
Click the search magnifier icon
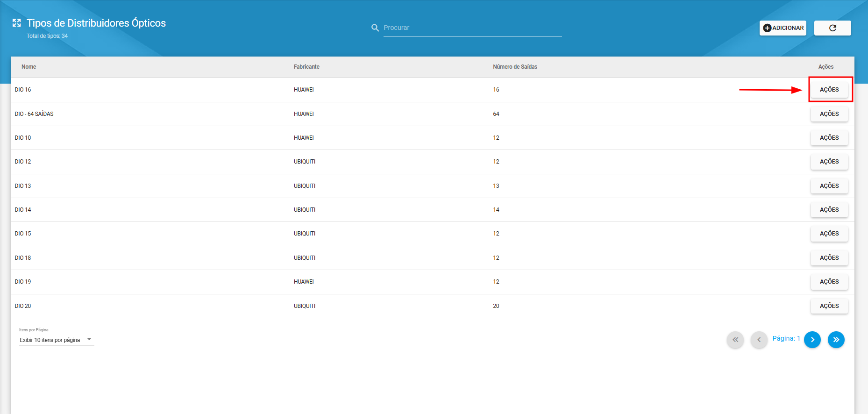(375, 28)
